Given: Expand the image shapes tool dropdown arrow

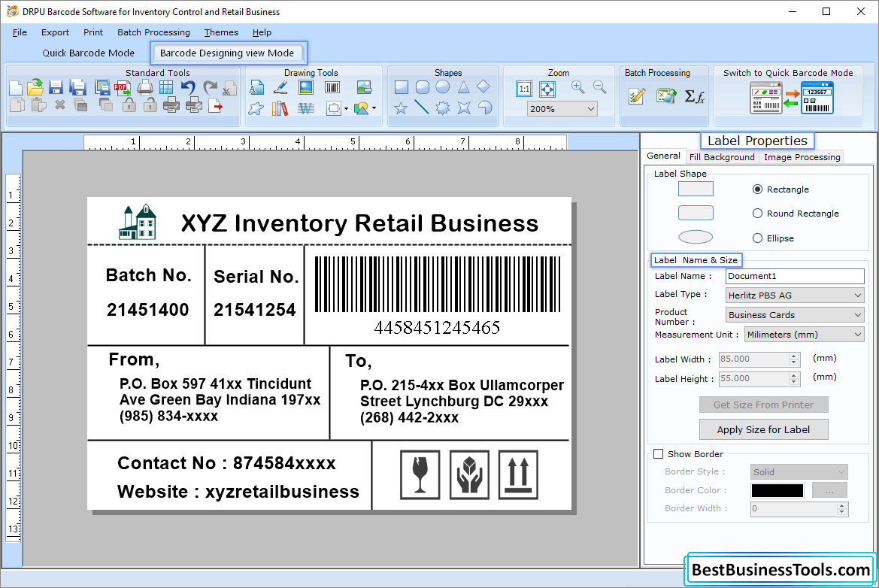Looking at the screenshot, I should tap(374, 108).
